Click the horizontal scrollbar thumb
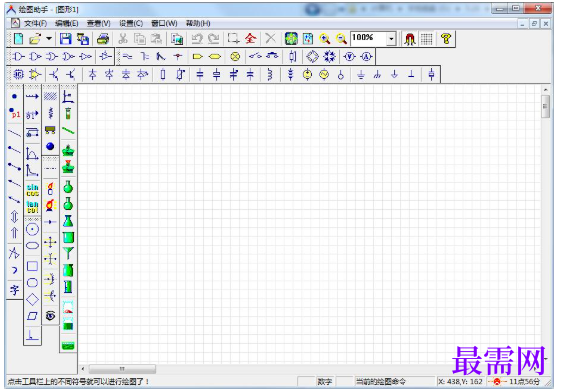Screen dimensions: 564x392 [x=122, y=369]
